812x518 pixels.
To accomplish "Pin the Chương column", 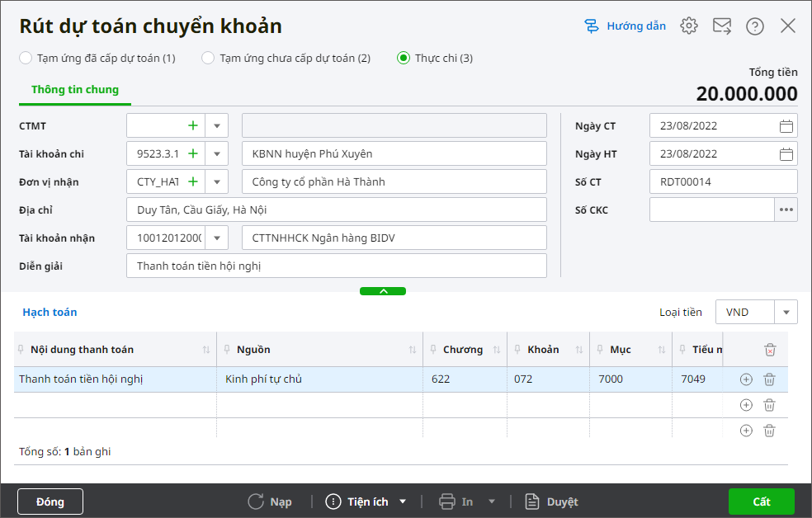I will pos(433,350).
